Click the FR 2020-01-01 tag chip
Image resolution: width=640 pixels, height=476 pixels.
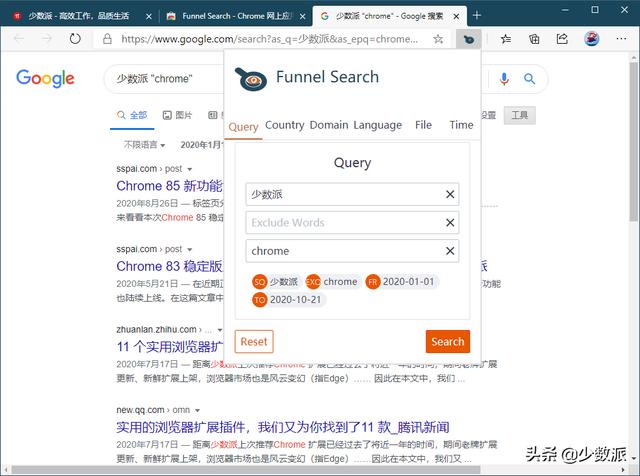401,282
